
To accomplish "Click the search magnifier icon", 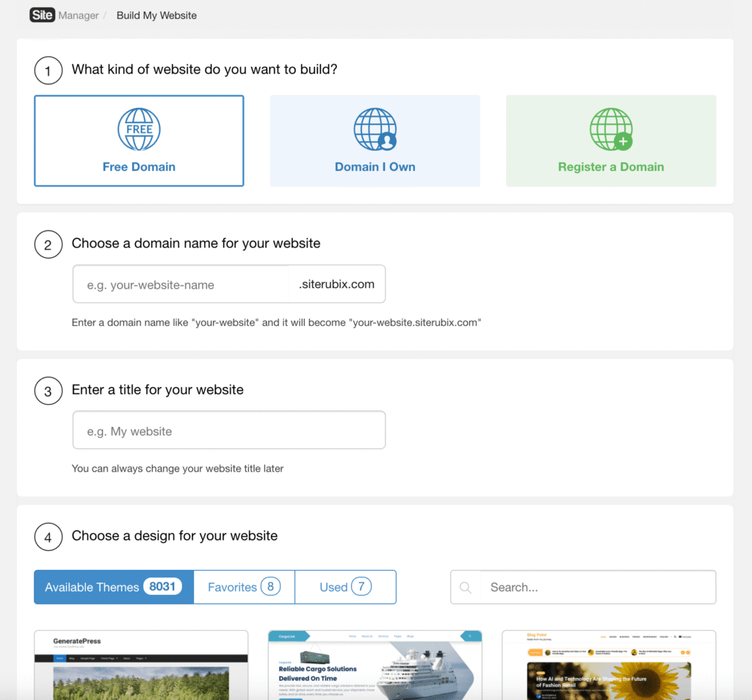I will tap(466, 587).
